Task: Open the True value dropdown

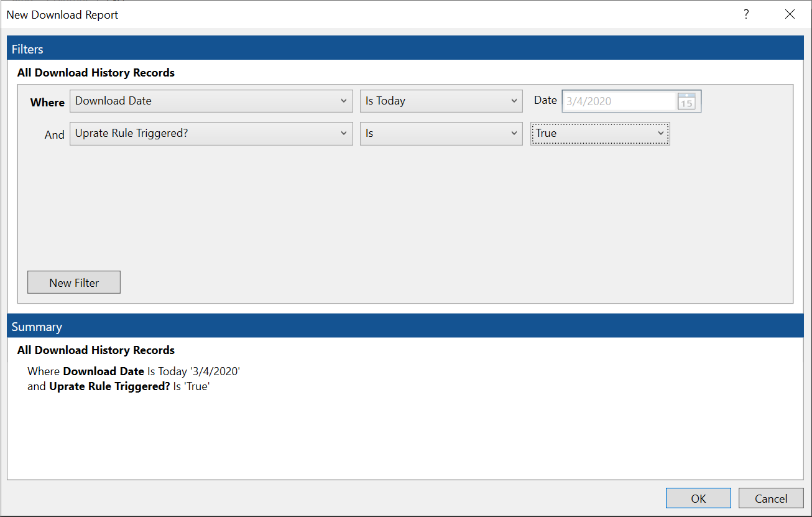Action: coord(660,133)
